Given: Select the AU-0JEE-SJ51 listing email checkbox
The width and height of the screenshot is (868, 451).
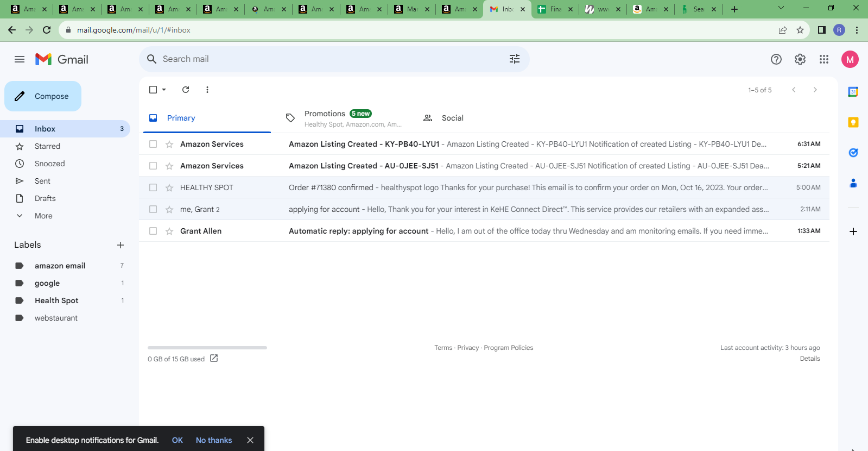Looking at the screenshot, I should click(x=153, y=166).
